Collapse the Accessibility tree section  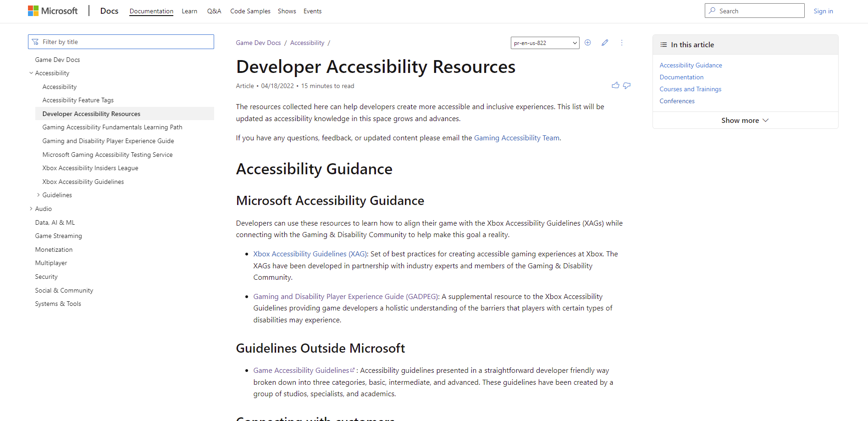[x=31, y=73]
